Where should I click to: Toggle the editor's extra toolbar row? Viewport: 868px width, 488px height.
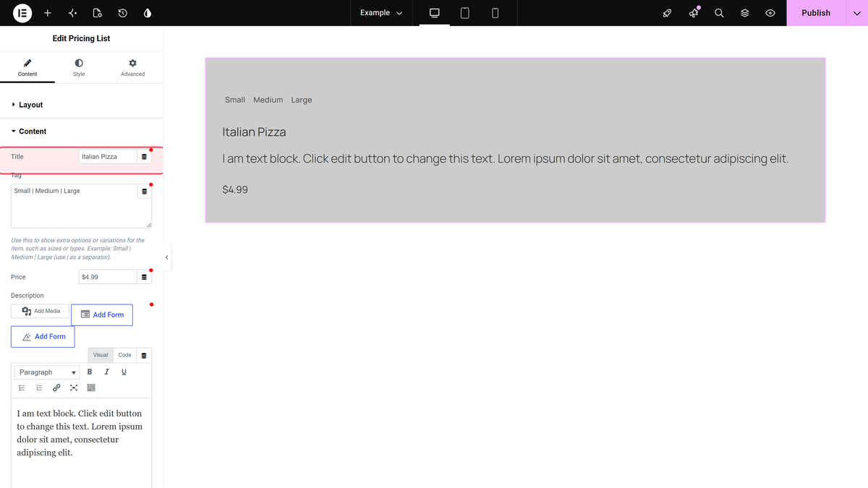[x=91, y=388]
